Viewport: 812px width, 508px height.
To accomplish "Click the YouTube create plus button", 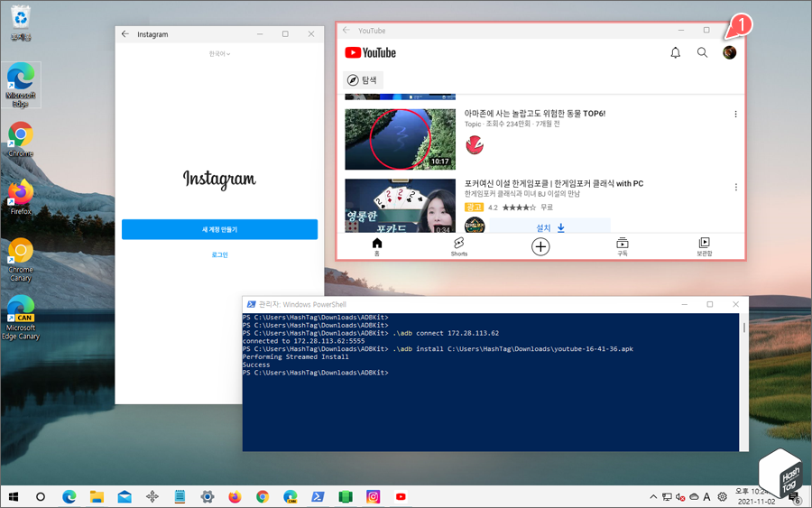I will tap(540, 246).
